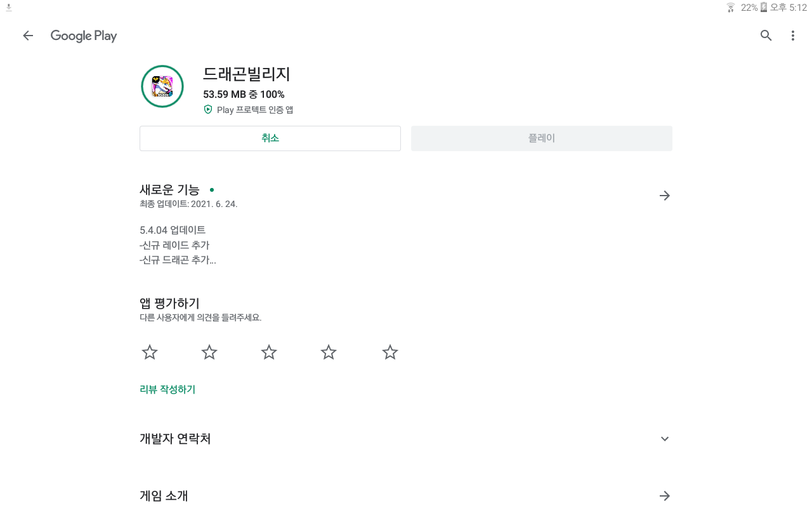Open 새로운 기능 details arrow
Viewport: 812px width, 508px height.
pos(665,196)
